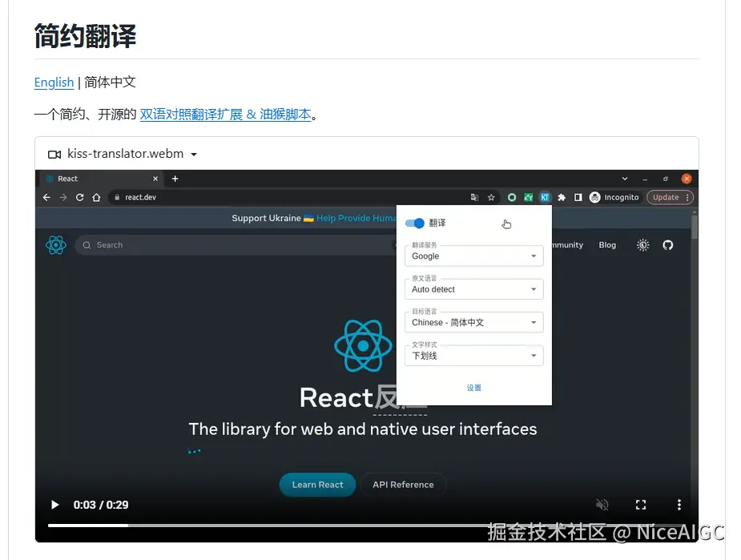The height and width of the screenshot is (560, 741).
Task: Click the tagline 'The library for web and native user interfaces'
Action: (363, 429)
